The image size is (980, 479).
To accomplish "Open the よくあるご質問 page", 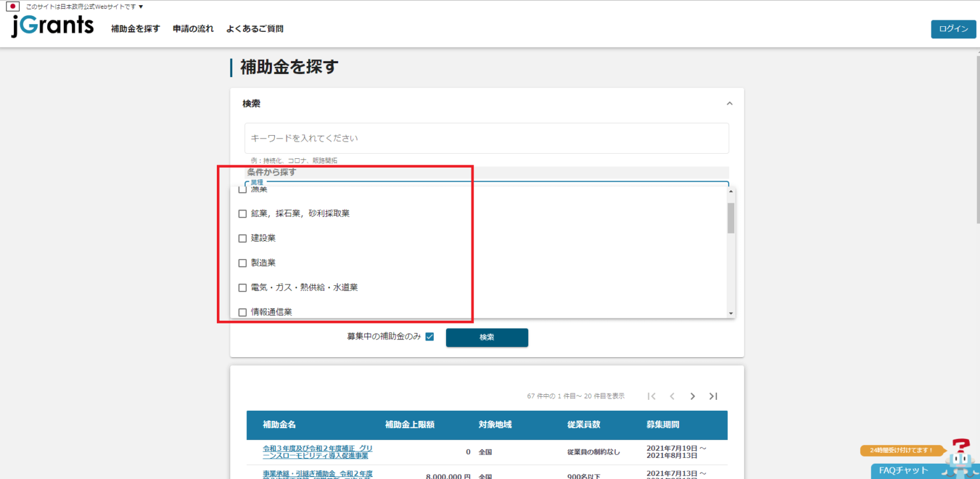I will pyautogui.click(x=254, y=29).
